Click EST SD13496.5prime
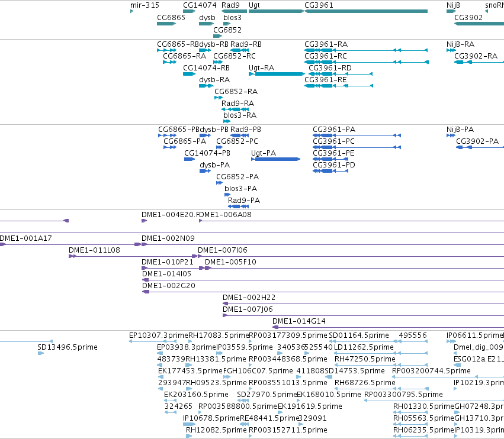Viewport: 504px width, 439px height. pyautogui.click(x=68, y=347)
